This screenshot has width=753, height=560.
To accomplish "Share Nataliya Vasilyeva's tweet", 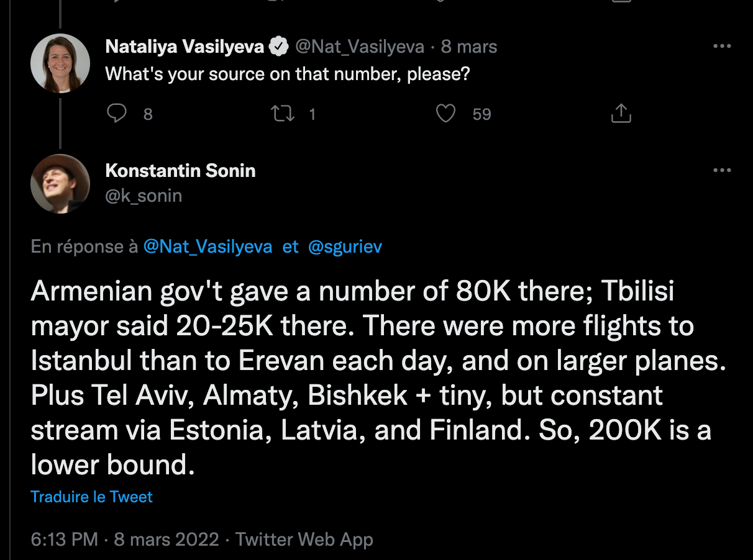I will 621,114.
